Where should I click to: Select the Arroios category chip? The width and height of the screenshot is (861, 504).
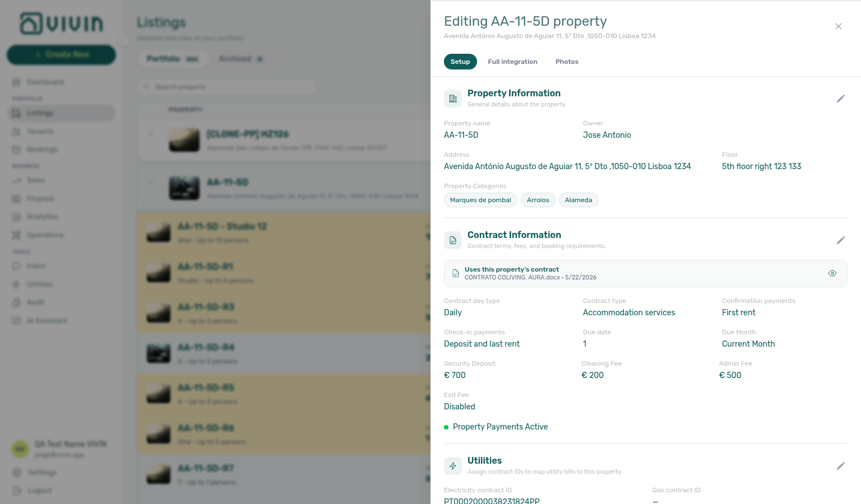click(x=538, y=200)
